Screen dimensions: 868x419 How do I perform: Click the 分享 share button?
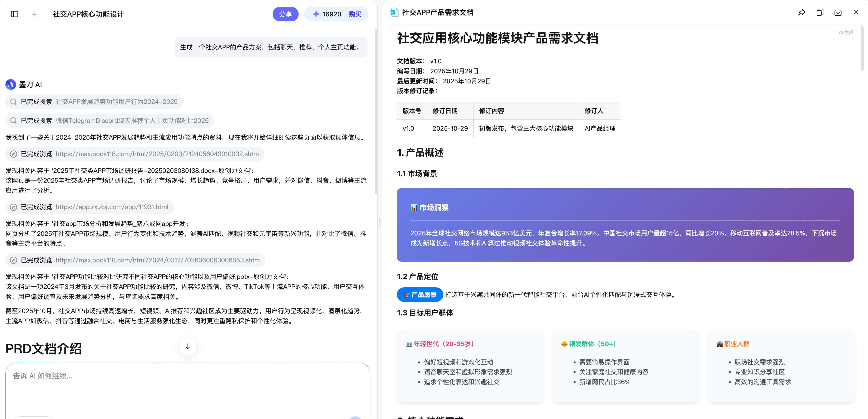tap(286, 14)
